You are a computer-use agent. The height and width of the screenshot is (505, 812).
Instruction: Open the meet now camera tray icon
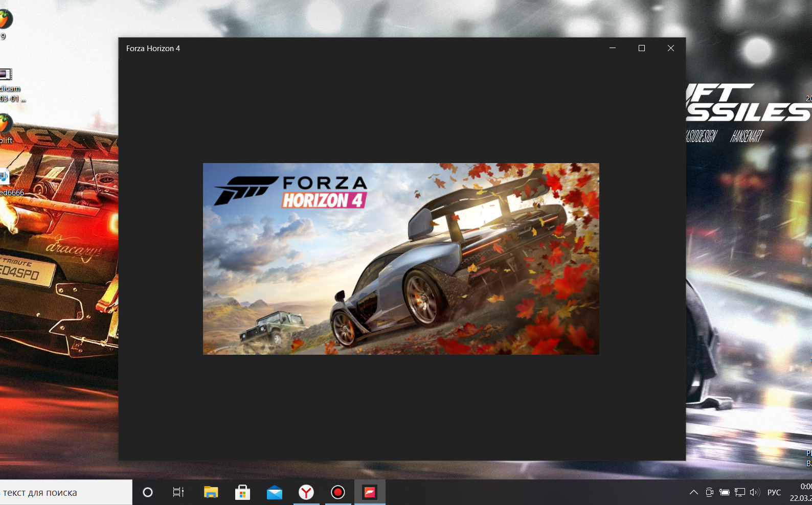point(709,492)
